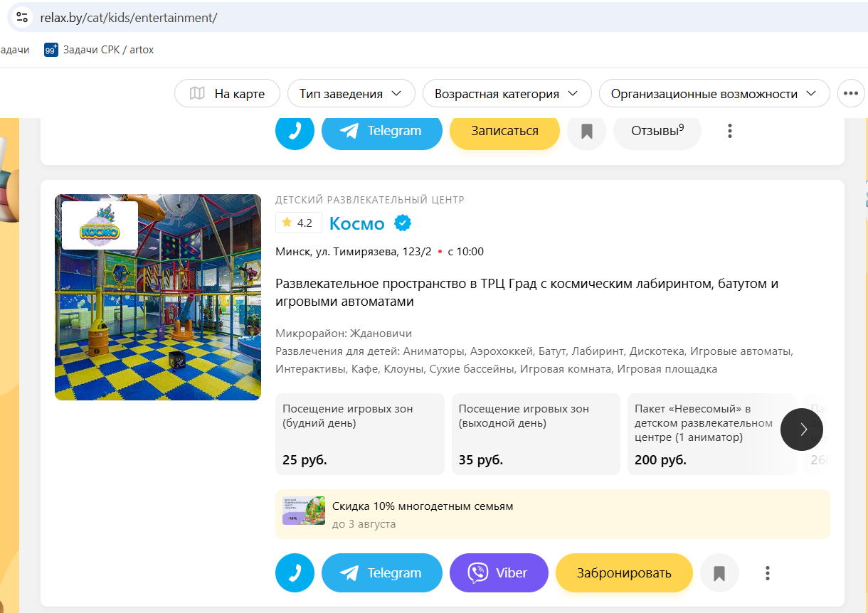The width and height of the screenshot is (868, 613).
Task: Expand the Возрастная категория filter dropdown
Action: click(x=507, y=93)
